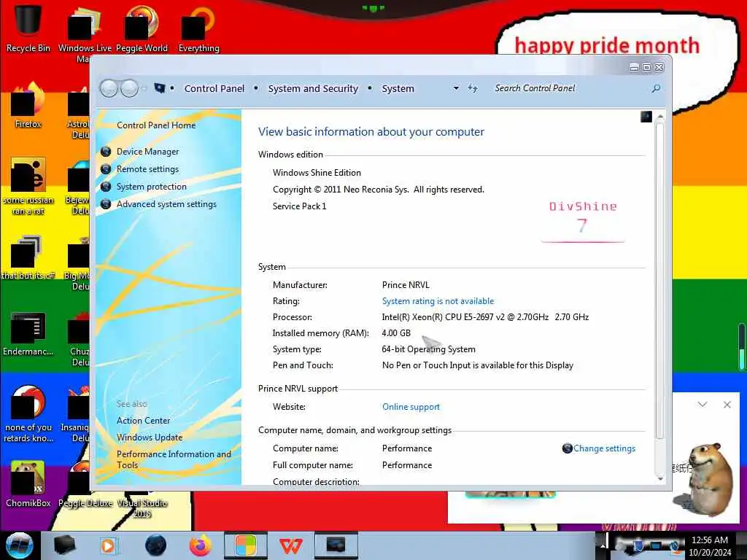Open the Online support link
This screenshot has width=747, height=560.
coord(411,407)
